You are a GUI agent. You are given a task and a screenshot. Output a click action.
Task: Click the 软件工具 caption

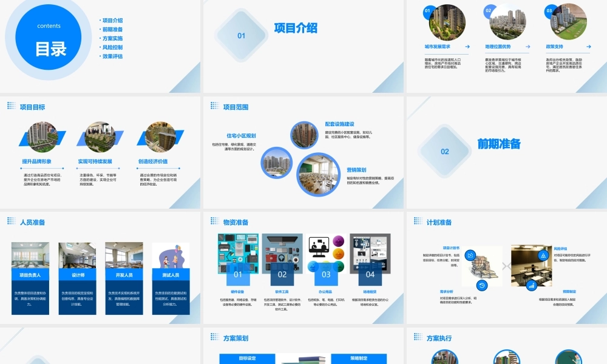pyautogui.click(x=282, y=292)
